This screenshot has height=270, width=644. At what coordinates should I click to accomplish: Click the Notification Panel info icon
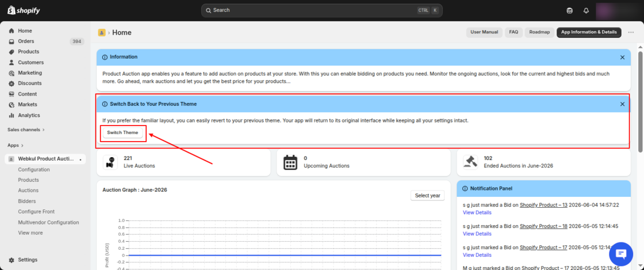click(x=465, y=189)
